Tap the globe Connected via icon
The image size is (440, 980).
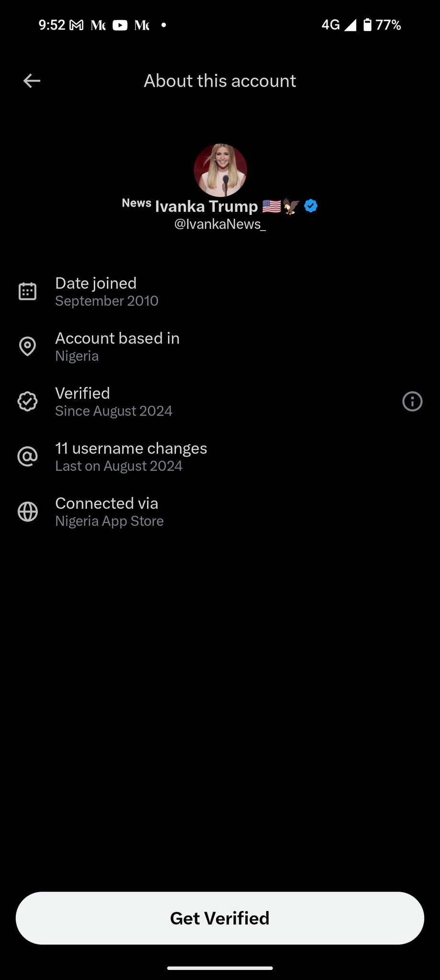click(x=27, y=512)
